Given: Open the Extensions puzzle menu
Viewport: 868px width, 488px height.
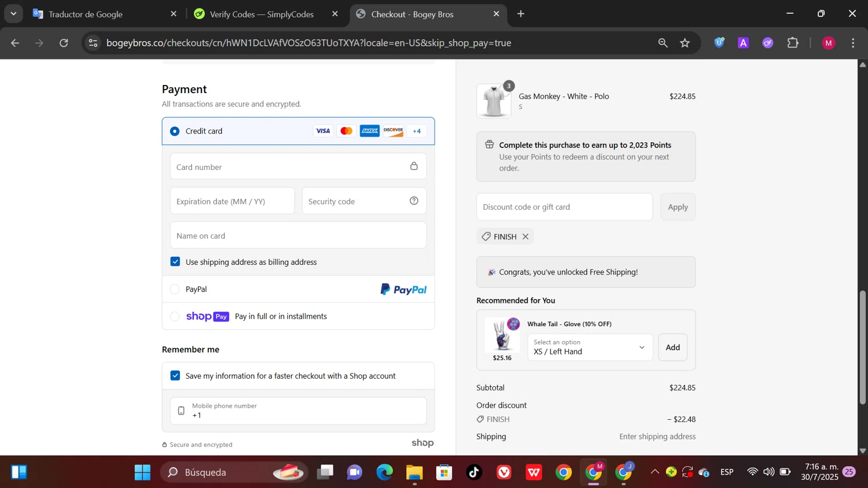Looking at the screenshot, I should click(793, 43).
